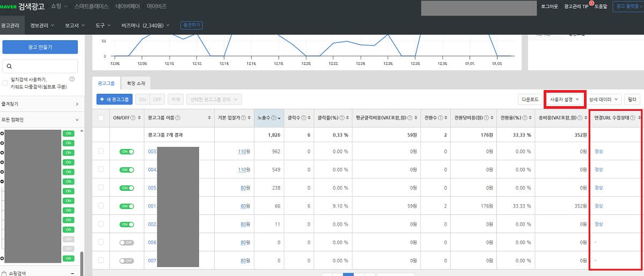Click the 다운로드 button
644x276 pixels.
pyautogui.click(x=530, y=99)
